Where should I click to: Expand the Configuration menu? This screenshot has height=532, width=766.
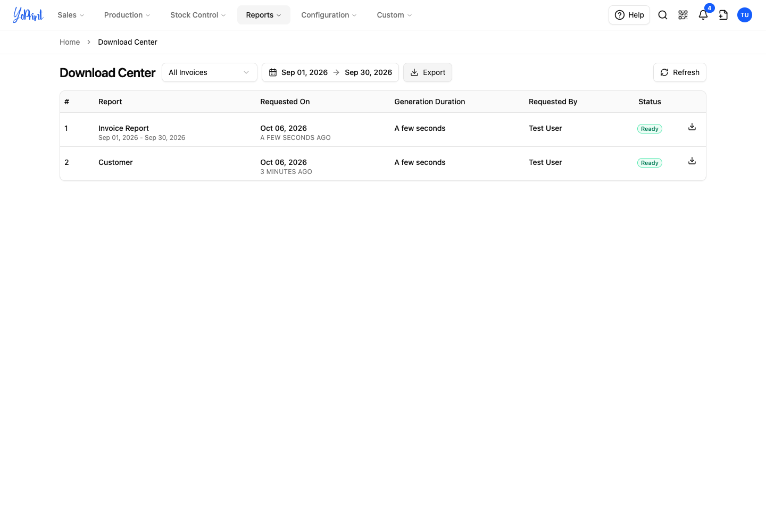329,15
